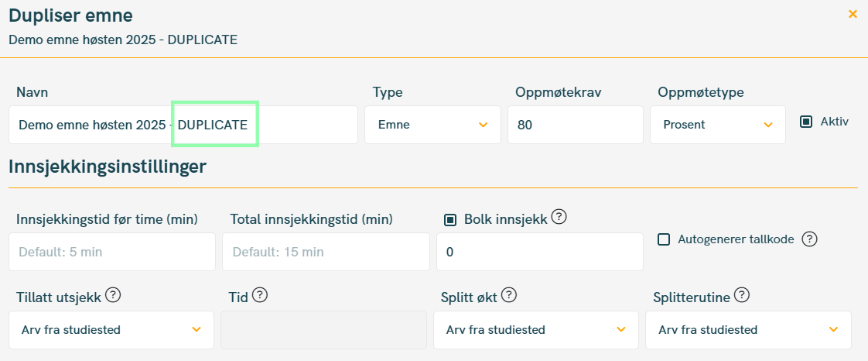This screenshot has height=361, width=868.
Task: Close the Dupliser emne dialog
Action: pos(853,14)
